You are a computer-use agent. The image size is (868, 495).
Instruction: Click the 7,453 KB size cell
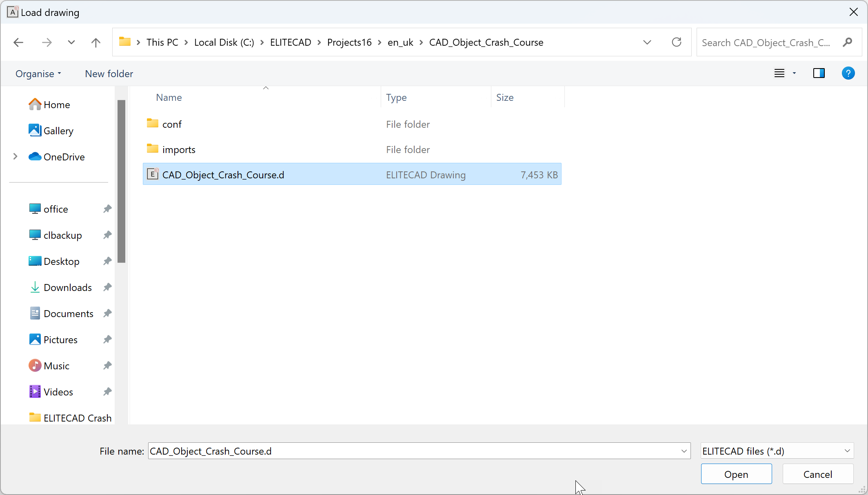tap(539, 175)
